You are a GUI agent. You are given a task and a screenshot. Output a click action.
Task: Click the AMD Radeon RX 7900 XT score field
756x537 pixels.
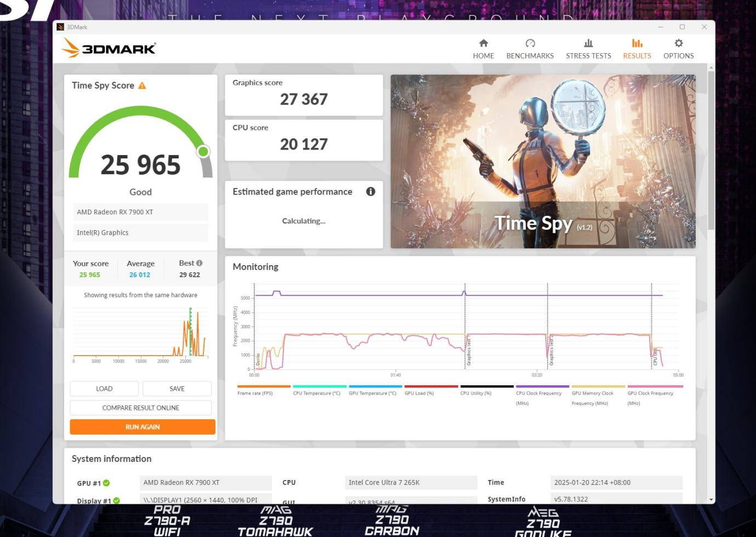point(140,212)
